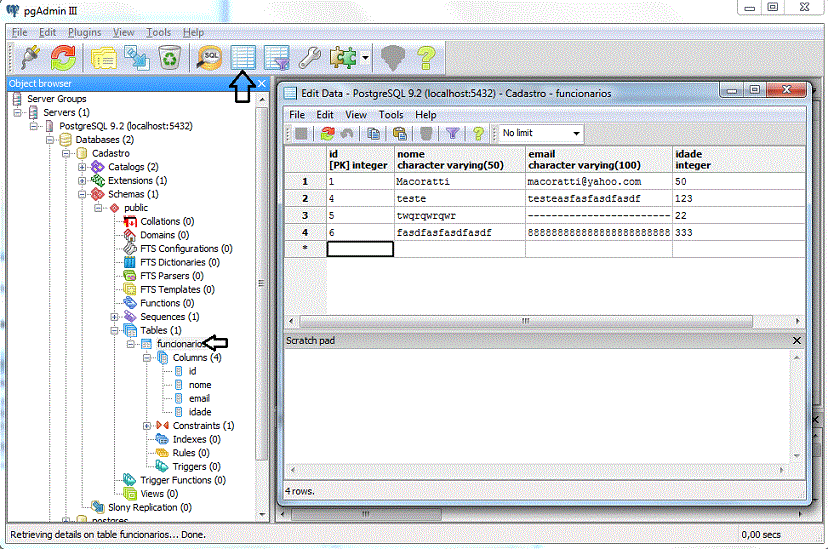Click the email column header

599,159
